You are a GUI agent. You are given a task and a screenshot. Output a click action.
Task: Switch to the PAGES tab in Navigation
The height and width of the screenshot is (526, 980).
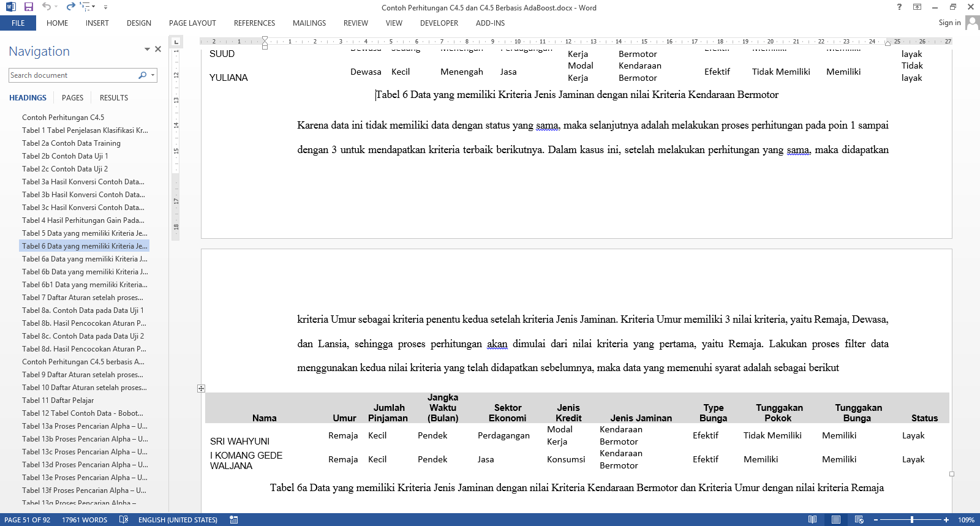(x=72, y=98)
